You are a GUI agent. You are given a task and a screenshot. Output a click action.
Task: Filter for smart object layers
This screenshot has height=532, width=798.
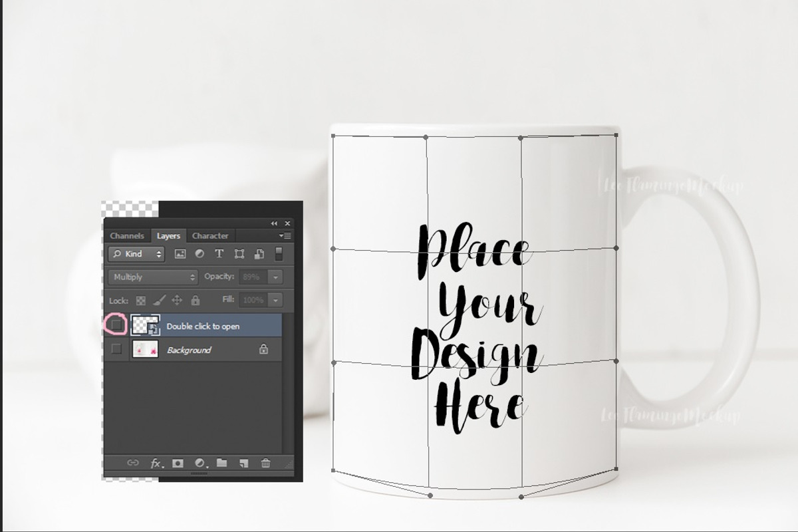pos(259,254)
